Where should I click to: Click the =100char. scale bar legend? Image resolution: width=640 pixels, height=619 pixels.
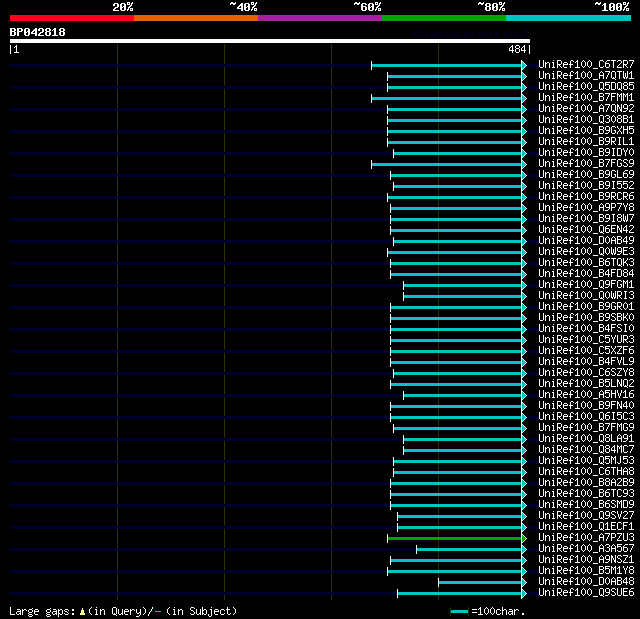pos(488,611)
